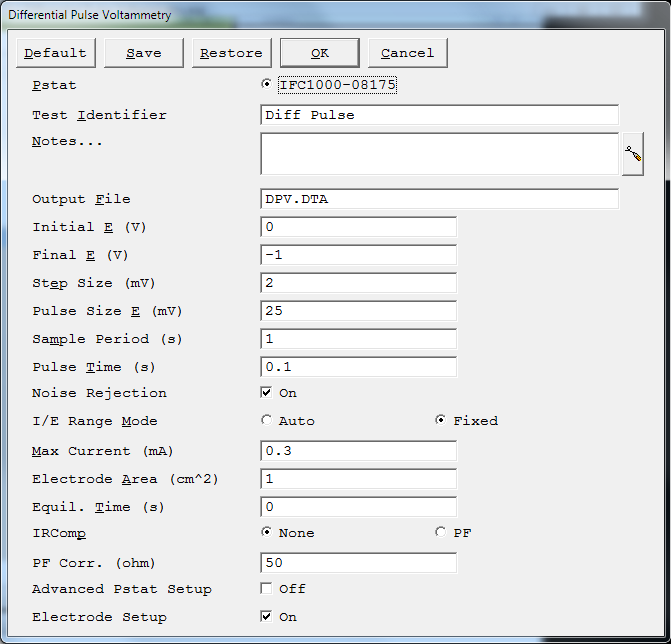671x644 pixels.
Task: Choose Auto for I/E Range Mode
Action: coord(266,420)
